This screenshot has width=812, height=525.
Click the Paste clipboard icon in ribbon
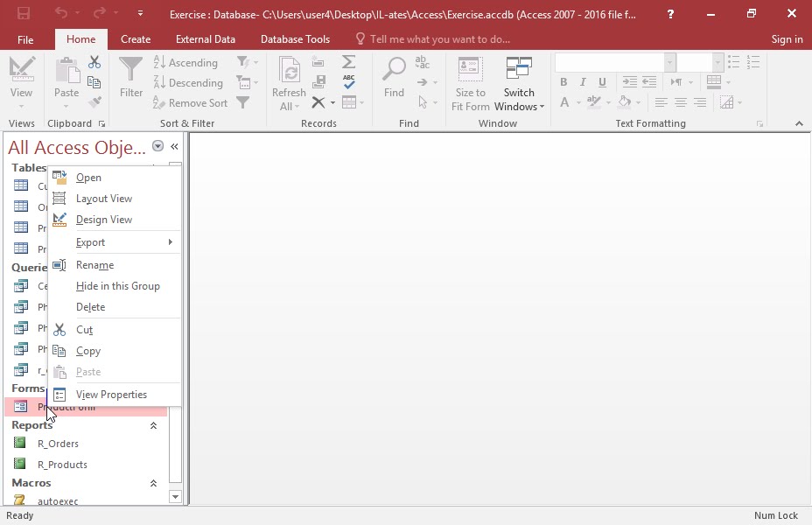[x=66, y=70]
